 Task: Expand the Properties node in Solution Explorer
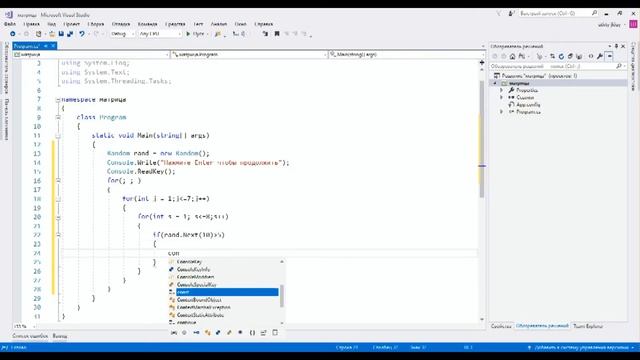click(x=502, y=90)
